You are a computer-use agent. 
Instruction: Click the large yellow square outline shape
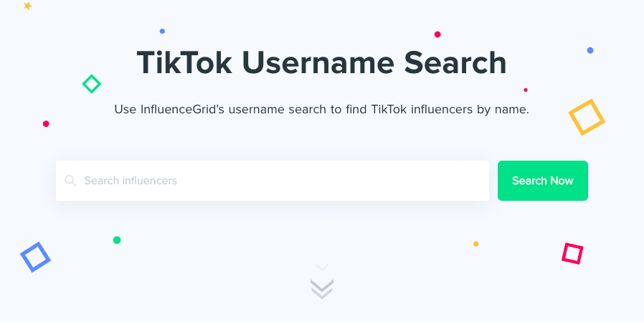click(587, 117)
